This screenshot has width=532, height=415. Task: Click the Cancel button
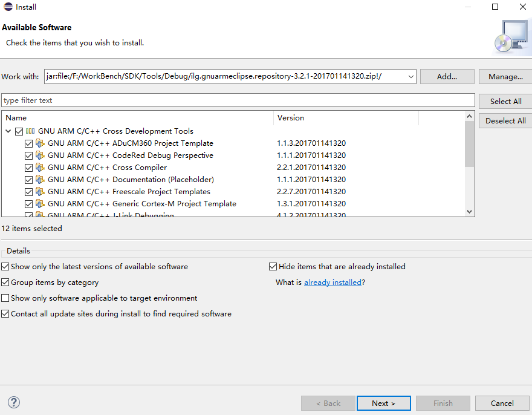coord(502,403)
